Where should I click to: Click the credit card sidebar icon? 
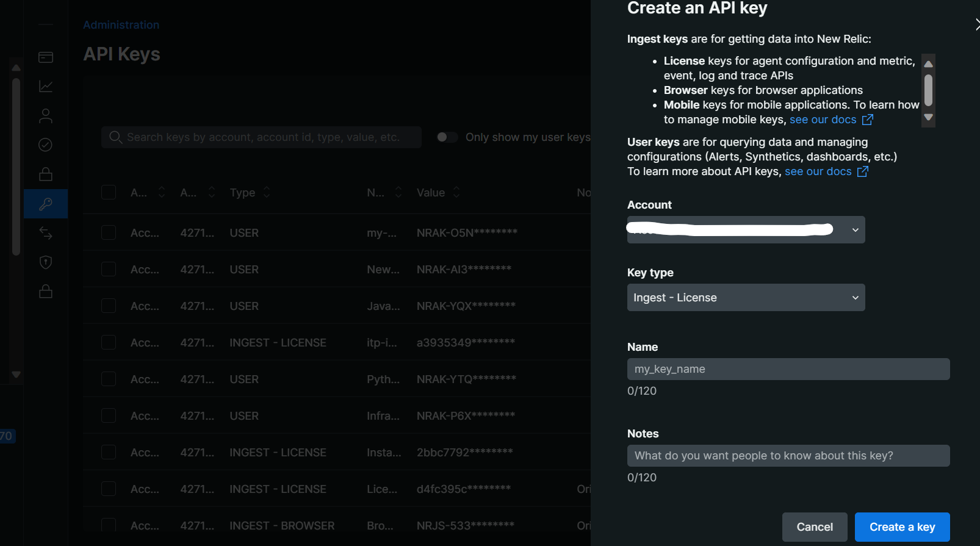(46, 57)
